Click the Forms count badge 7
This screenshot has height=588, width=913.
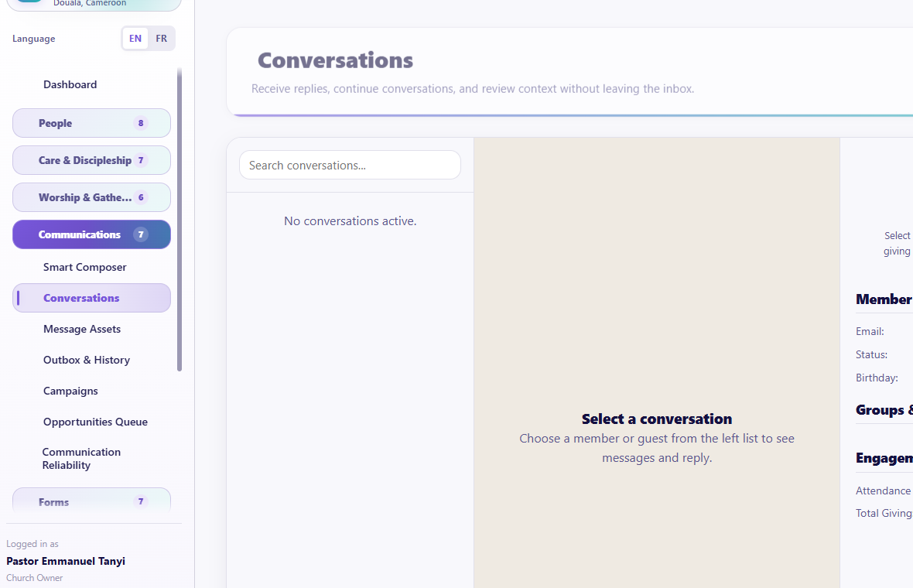click(x=140, y=501)
